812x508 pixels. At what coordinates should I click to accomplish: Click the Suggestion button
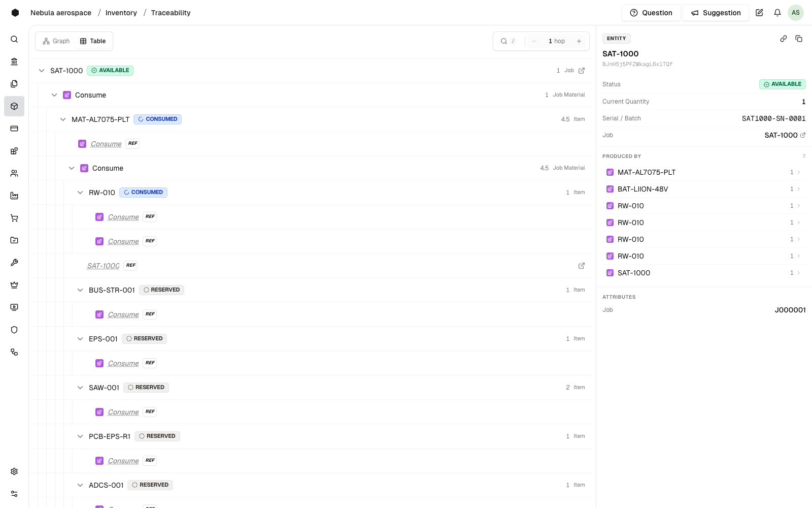(716, 13)
